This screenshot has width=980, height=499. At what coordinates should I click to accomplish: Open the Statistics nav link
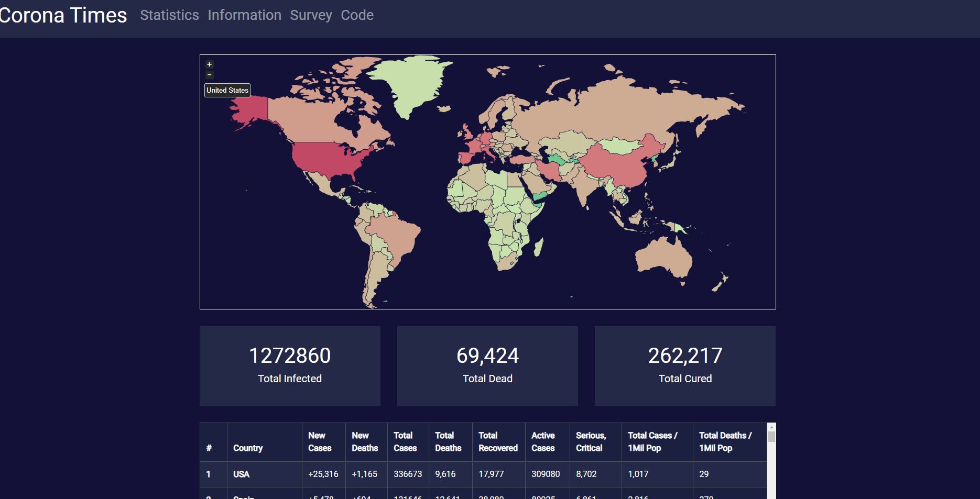click(169, 15)
